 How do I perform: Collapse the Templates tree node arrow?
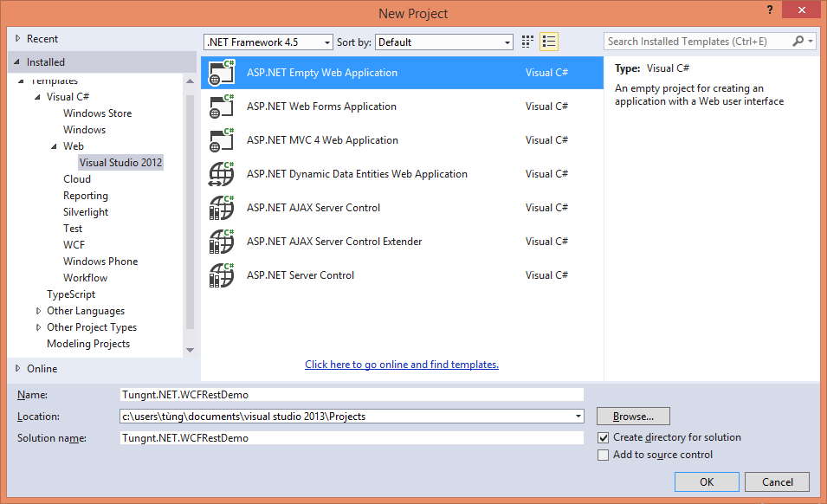pyautogui.click(x=21, y=81)
